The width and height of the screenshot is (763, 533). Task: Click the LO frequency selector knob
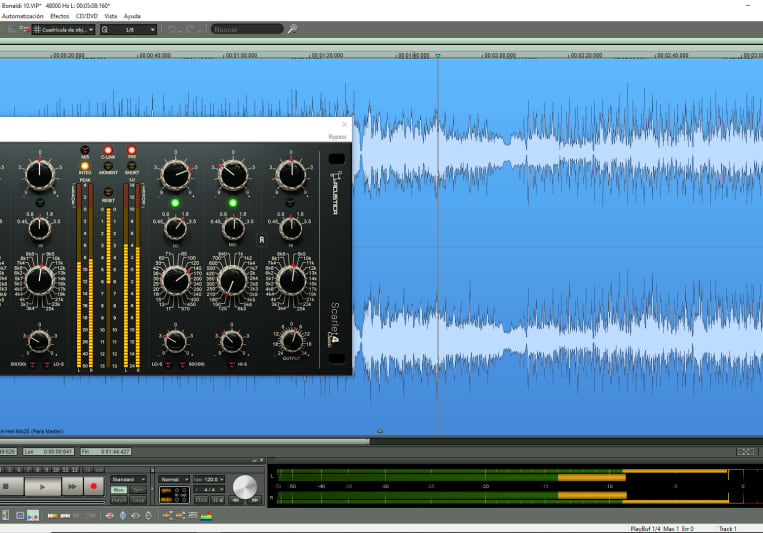coord(176,280)
